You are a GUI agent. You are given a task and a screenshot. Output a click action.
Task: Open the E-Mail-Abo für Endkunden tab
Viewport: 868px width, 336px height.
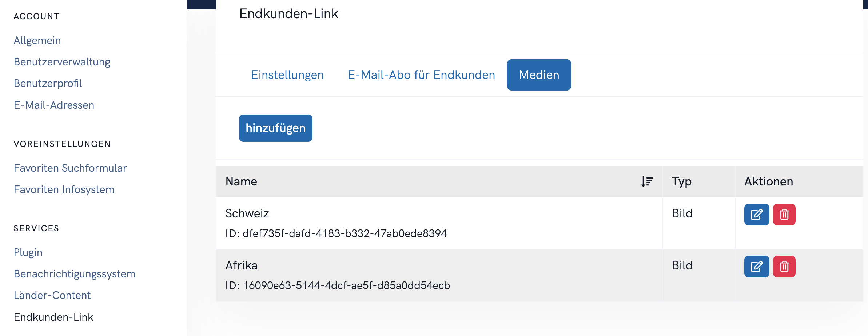(421, 75)
